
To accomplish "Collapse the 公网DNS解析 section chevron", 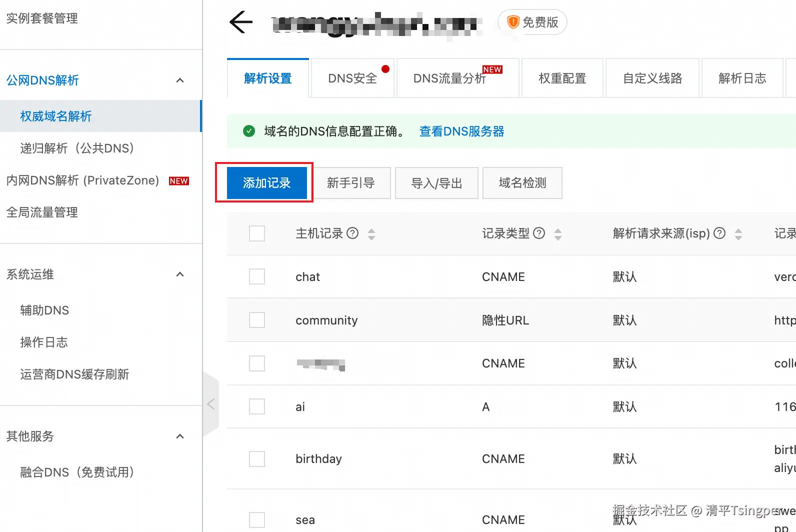I will [x=180, y=80].
